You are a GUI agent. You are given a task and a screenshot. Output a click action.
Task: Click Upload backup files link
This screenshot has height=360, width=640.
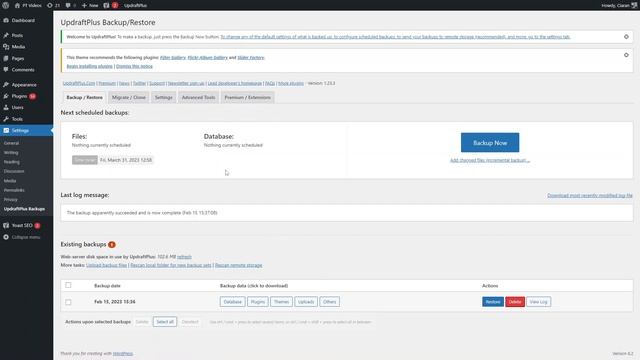107,265
